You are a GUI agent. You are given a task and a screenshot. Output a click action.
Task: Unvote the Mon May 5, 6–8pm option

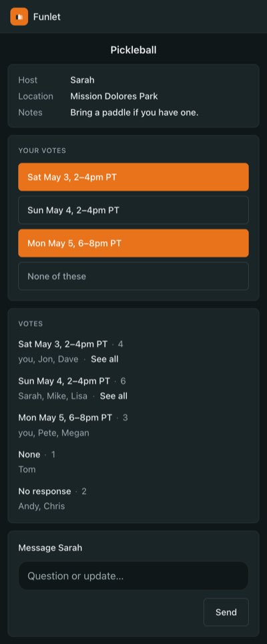pos(133,243)
